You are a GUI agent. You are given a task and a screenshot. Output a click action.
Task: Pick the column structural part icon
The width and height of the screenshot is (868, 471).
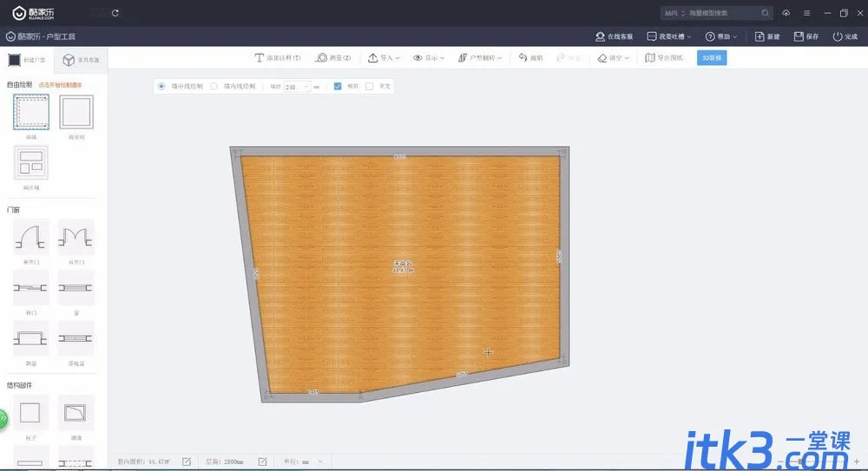[30, 413]
